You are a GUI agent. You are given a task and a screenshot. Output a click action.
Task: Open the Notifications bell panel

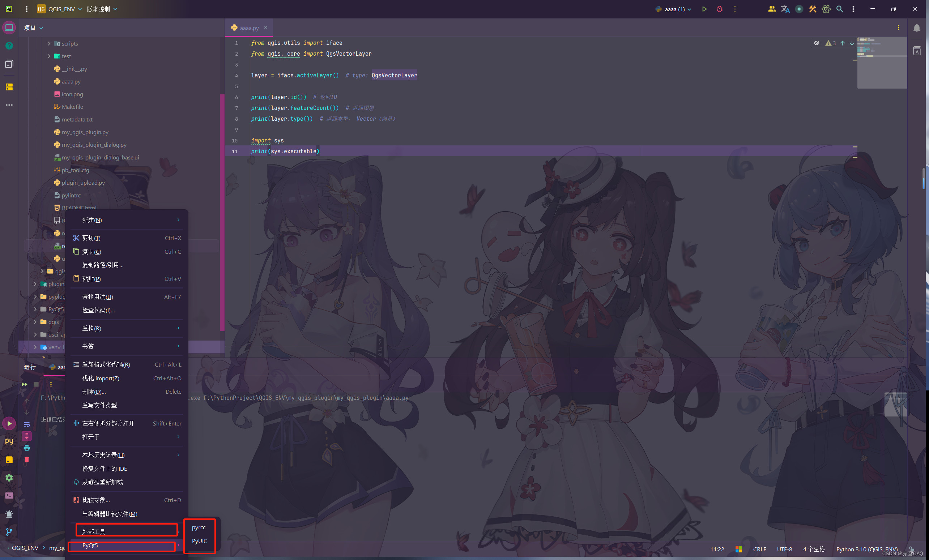pos(917,28)
